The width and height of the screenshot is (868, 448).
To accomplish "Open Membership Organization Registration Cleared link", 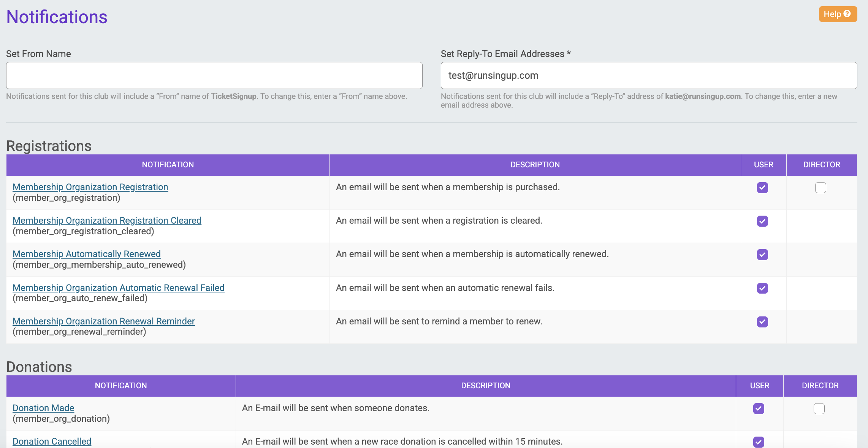I will pos(107,221).
